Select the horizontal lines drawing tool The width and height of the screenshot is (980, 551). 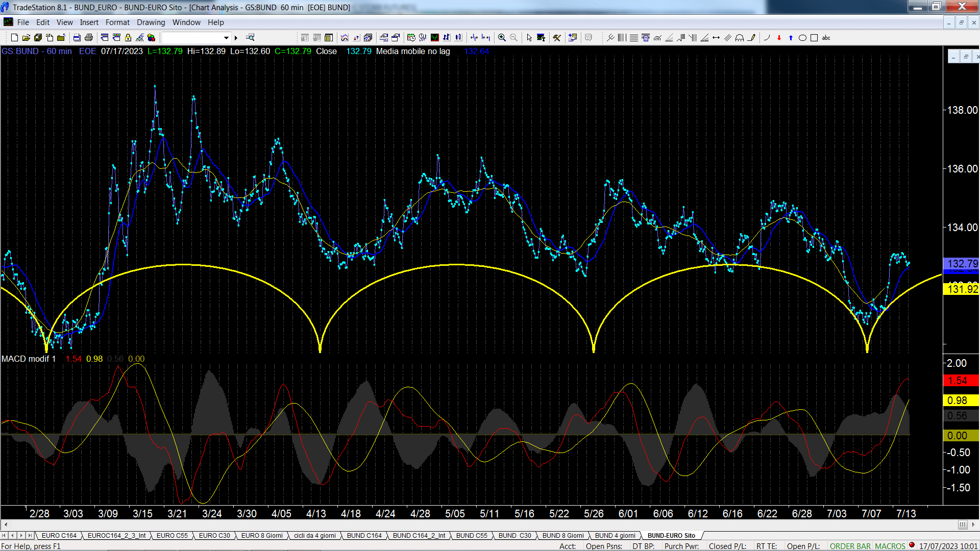click(x=633, y=37)
